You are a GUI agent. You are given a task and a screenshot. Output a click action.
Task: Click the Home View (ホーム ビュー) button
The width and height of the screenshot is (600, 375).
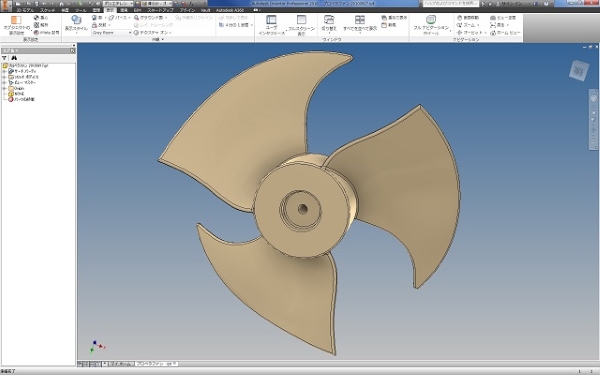tap(505, 33)
